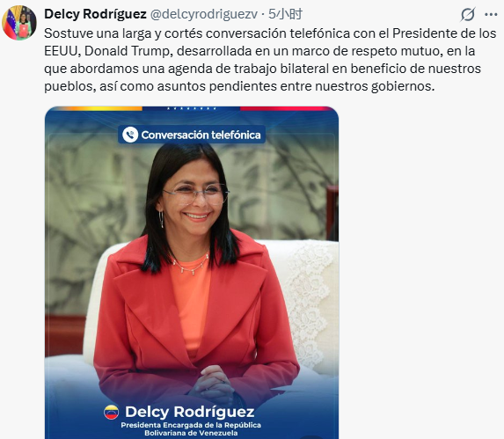This screenshot has height=439, width=504.
Task: Click the row of white stars on image
Action: (192, 108)
